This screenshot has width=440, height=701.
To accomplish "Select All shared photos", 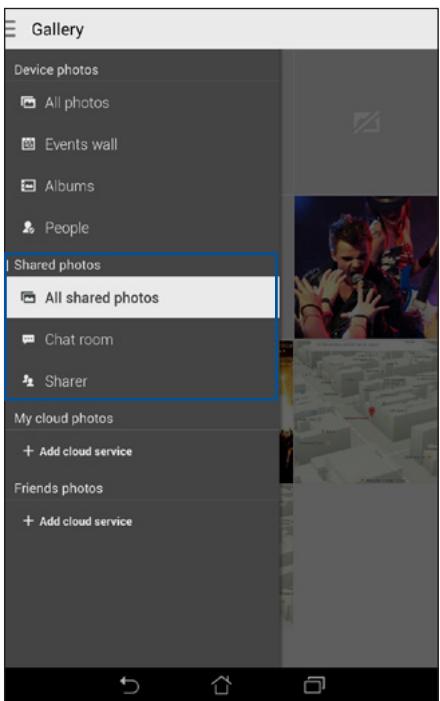I will [141, 297].
